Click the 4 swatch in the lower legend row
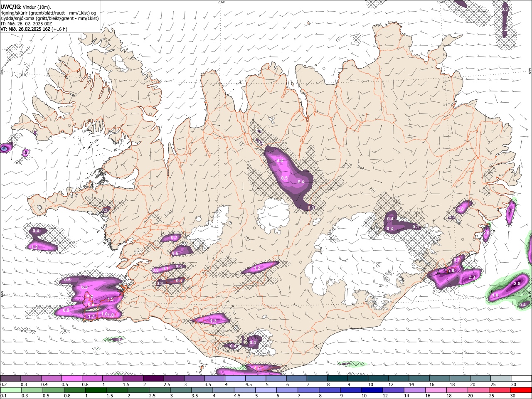 [223, 390]
